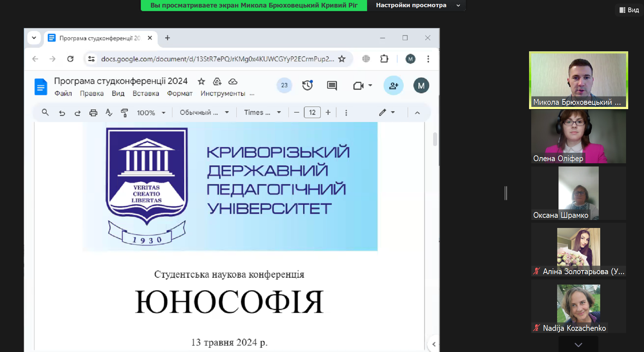
Task: Open Chrome extensions puzzle icon
Action: 384,59
